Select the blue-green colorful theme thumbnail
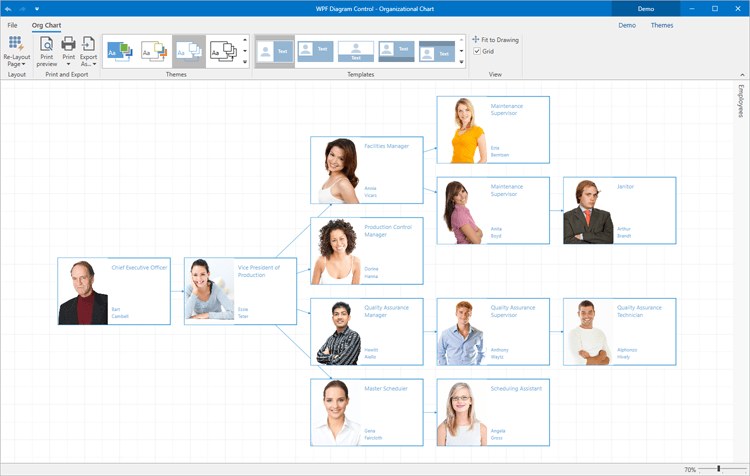Image resolution: width=750 pixels, height=476 pixels. coord(120,51)
